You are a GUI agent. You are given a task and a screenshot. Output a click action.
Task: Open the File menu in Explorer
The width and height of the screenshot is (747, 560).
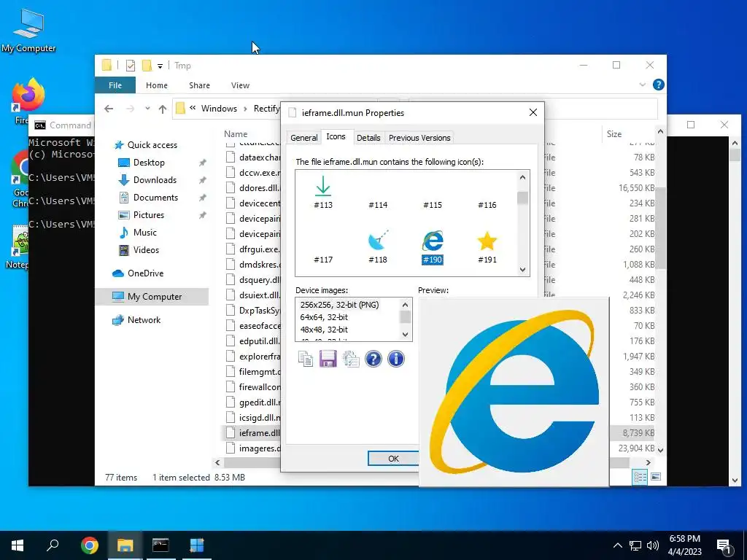click(x=115, y=85)
